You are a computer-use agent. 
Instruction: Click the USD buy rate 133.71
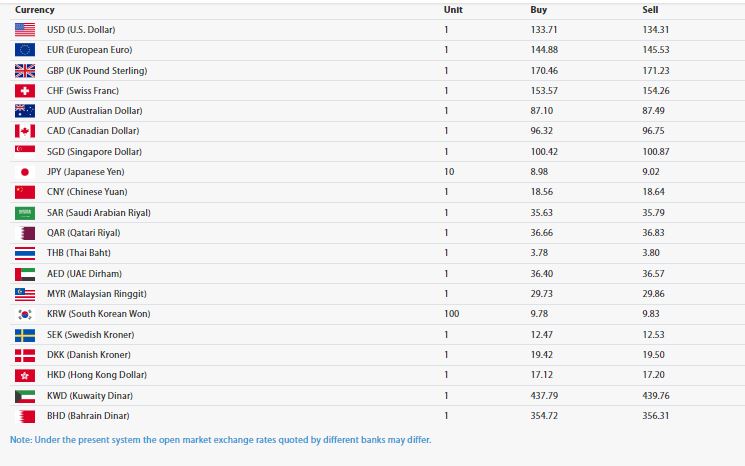[x=544, y=29]
